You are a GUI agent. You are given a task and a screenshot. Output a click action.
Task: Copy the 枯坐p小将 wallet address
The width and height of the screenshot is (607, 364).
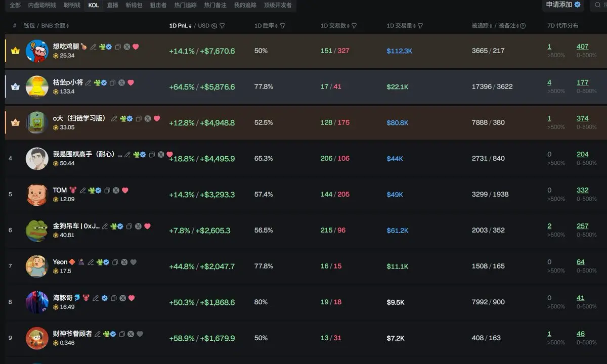(112, 83)
